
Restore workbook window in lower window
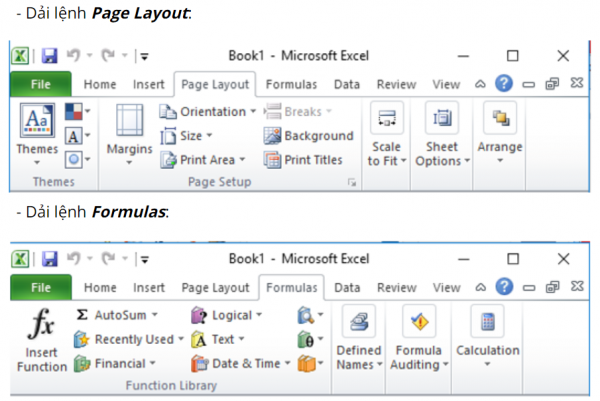[x=552, y=287]
